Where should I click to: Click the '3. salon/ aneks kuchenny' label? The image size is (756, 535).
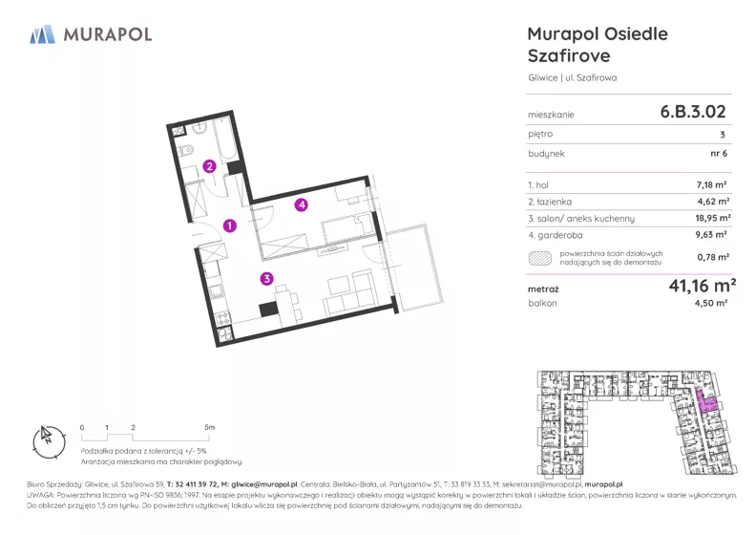pos(581,219)
